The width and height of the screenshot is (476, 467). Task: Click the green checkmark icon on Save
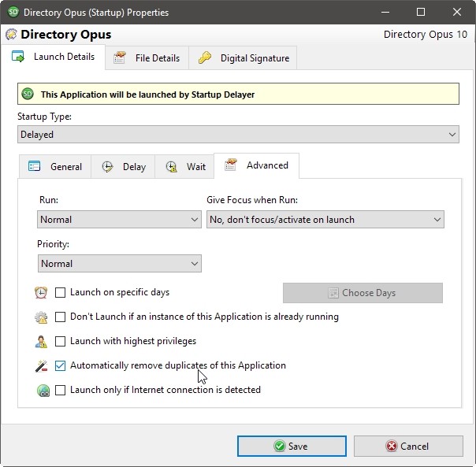point(279,446)
